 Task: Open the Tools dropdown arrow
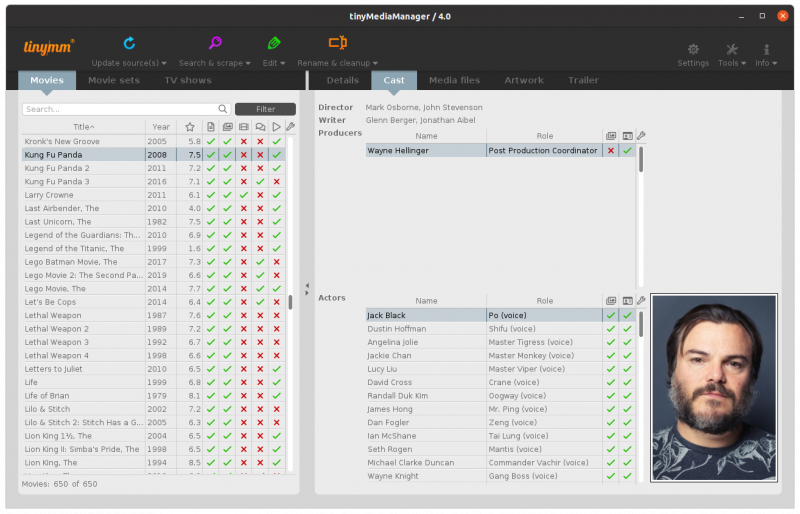click(743, 63)
